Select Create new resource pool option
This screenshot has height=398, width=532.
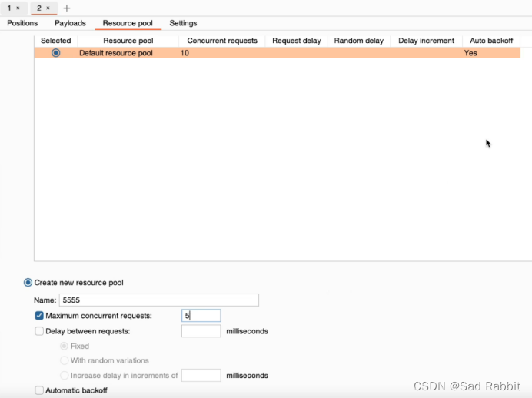(28, 283)
